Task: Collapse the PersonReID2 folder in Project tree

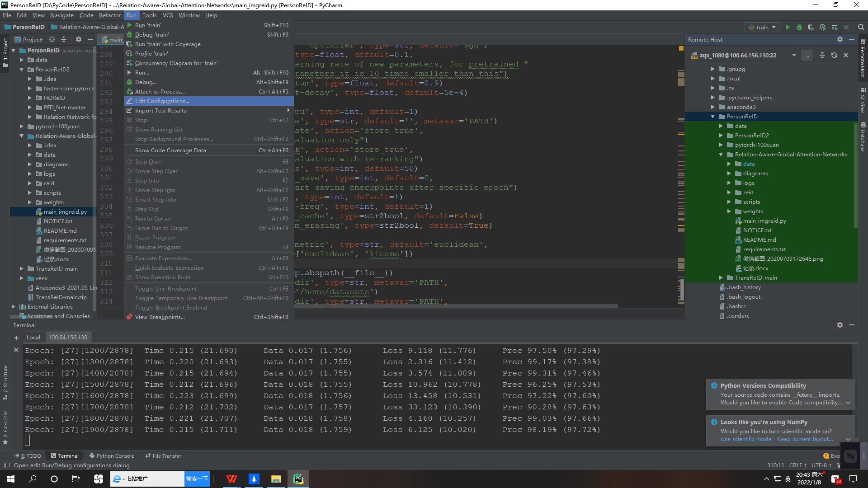Action: click(21, 70)
